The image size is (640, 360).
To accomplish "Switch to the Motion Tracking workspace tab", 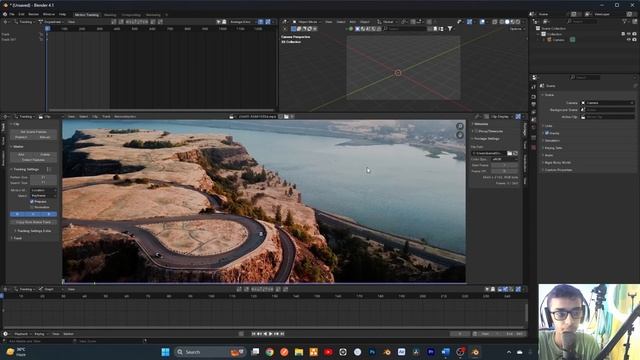I will click(87, 15).
